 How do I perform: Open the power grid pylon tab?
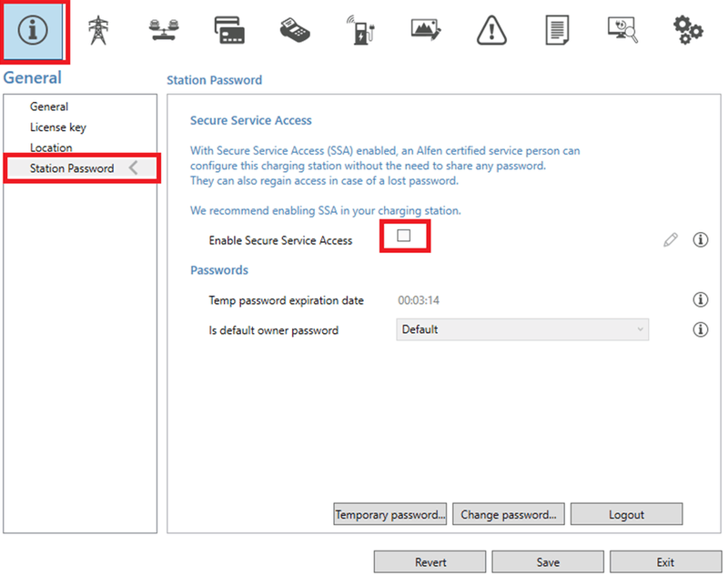tap(98, 31)
